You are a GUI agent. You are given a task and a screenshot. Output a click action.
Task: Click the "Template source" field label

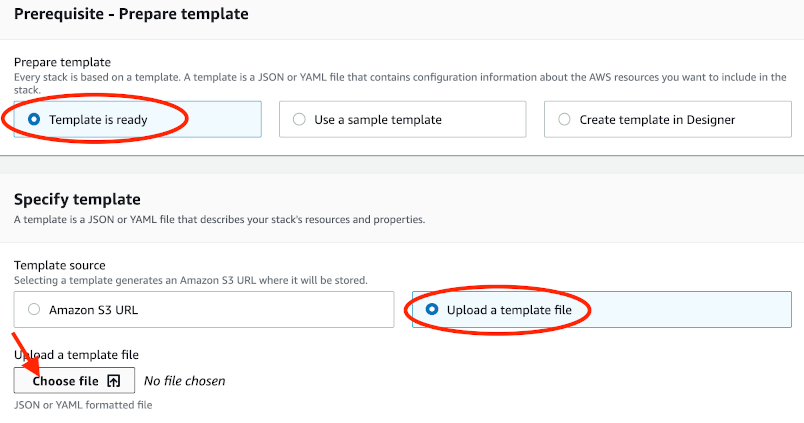click(59, 266)
